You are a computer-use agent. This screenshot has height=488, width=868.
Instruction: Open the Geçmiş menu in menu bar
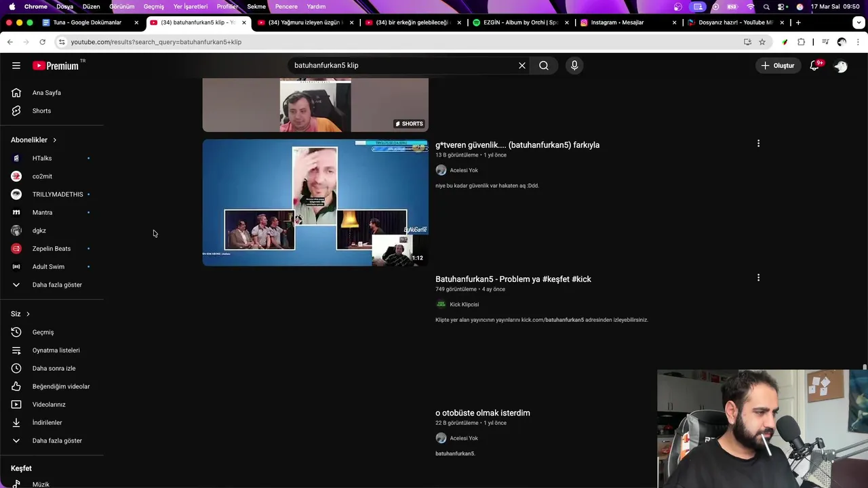[x=154, y=7]
